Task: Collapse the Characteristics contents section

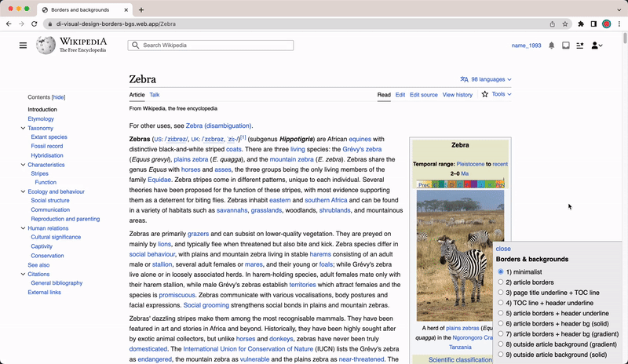Action: tap(23, 165)
